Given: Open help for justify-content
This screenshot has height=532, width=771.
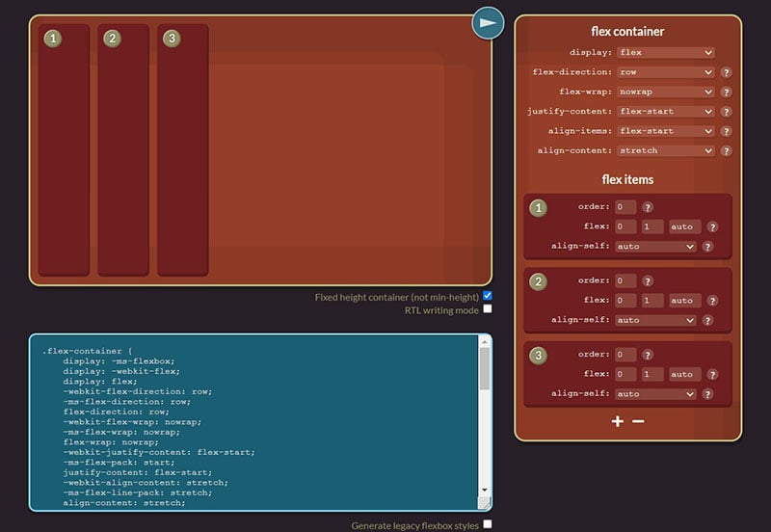Looking at the screenshot, I should click(x=726, y=112).
